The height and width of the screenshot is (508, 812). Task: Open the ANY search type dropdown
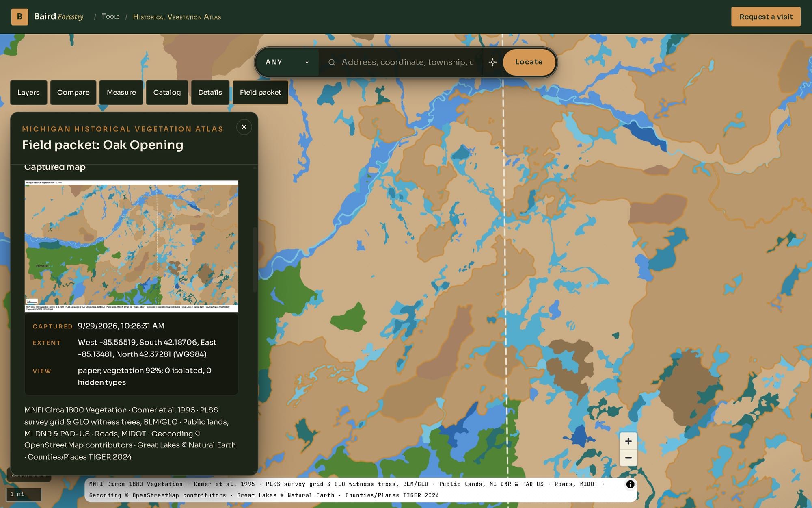287,62
